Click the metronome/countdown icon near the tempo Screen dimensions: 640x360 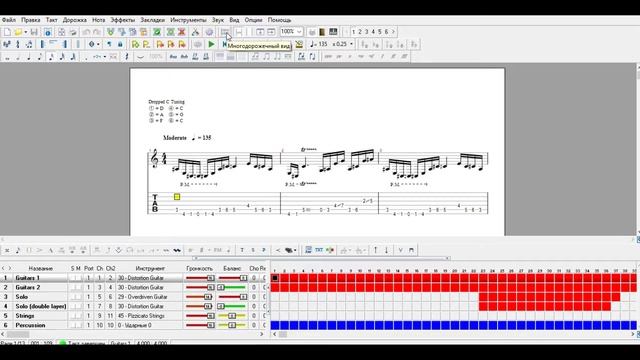pos(299,44)
